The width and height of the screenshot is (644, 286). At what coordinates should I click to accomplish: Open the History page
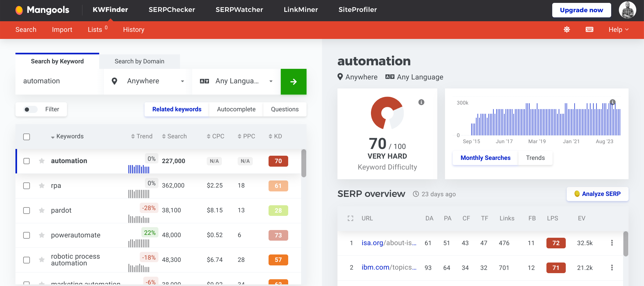click(134, 30)
